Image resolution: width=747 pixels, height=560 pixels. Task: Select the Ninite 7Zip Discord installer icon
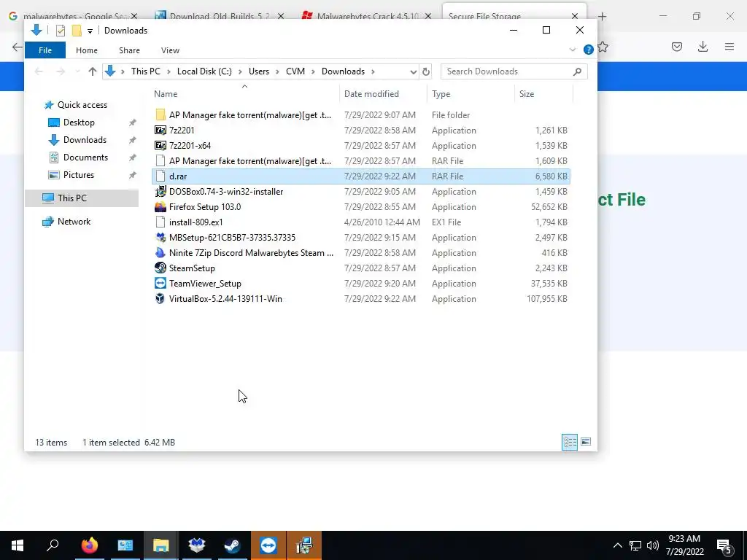[x=160, y=252]
